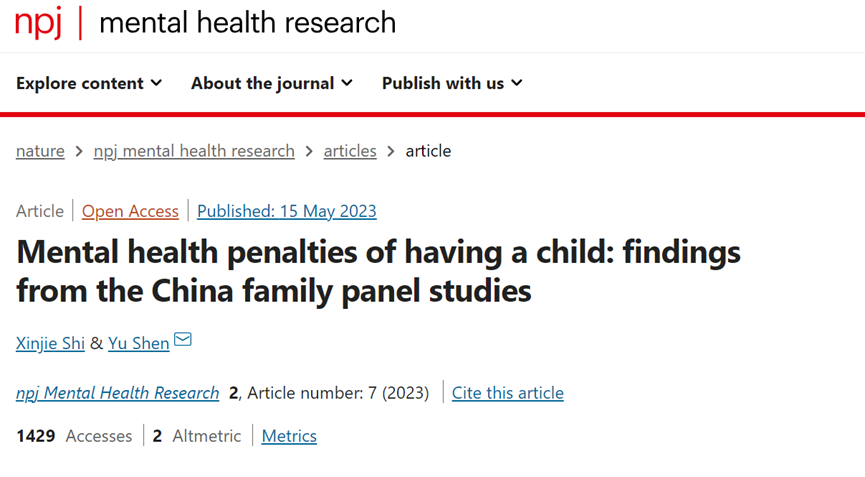Screen dimensions: 865x477
Task: Click the npj red logo
Action: pos(38,22)
